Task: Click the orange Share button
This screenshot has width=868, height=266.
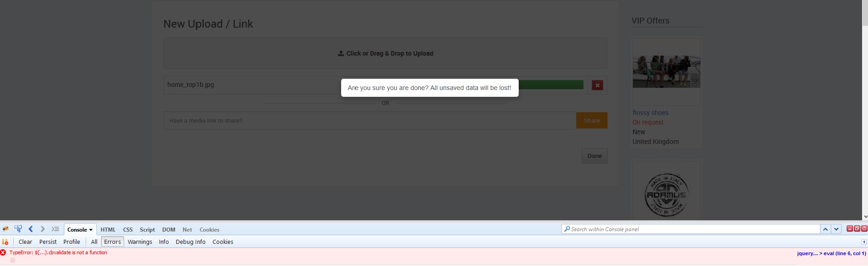Action: click(x=592, y=120)
